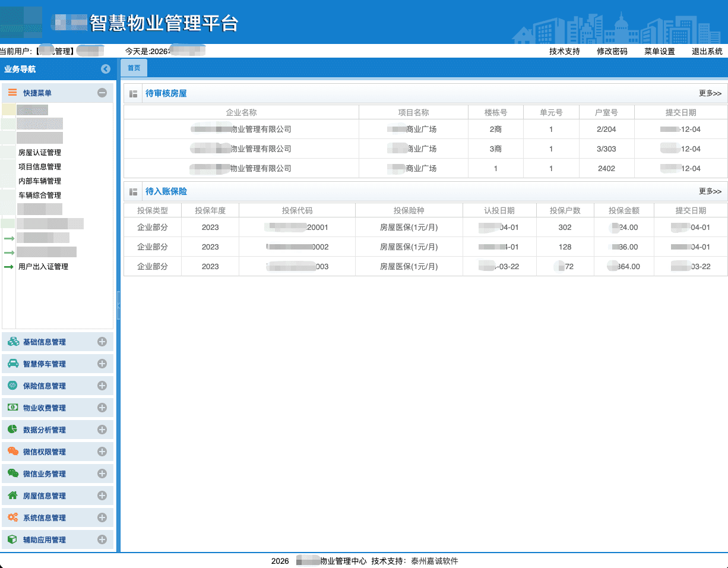728x568 pixels.
Task: Expand the 系统信息管理 section plus button
Action: [x=102, y=517]
